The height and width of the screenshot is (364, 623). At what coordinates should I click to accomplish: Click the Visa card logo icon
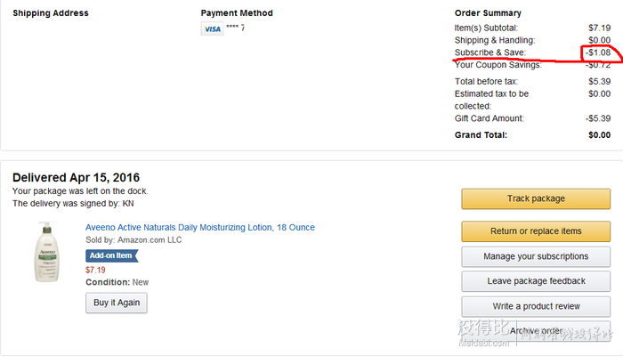(212, 29)
